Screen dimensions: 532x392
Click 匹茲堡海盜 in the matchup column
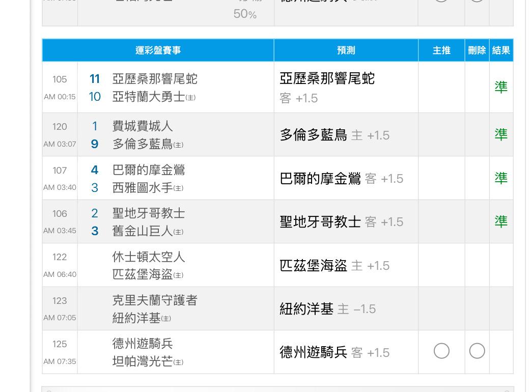coord(143,274)
